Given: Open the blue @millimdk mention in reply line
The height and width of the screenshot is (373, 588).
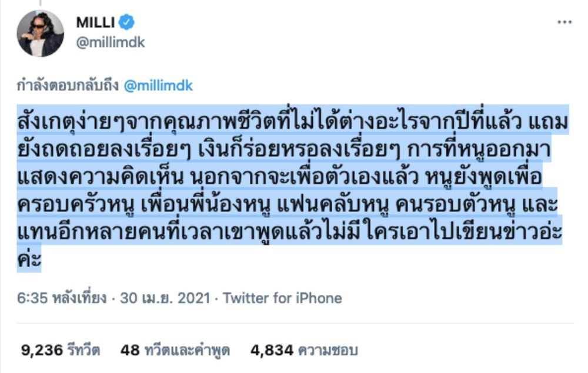Looking at the screenshot, I should click(158, 86).
